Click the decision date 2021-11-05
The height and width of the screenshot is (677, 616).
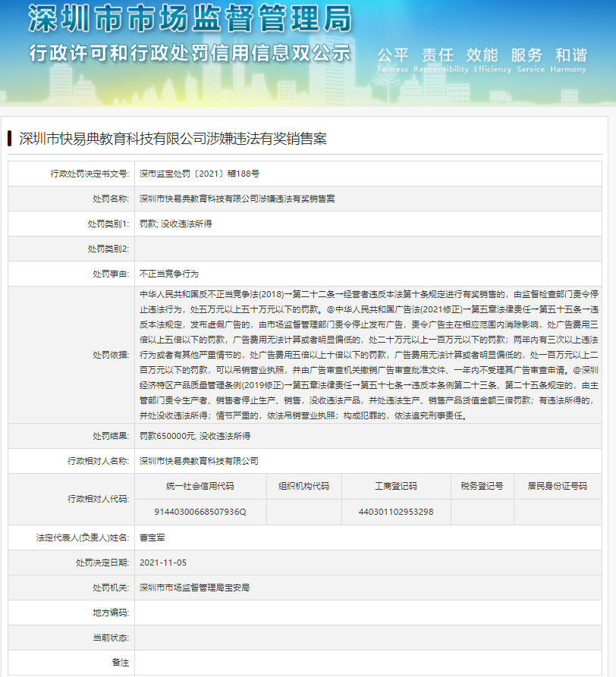(163, 563)
